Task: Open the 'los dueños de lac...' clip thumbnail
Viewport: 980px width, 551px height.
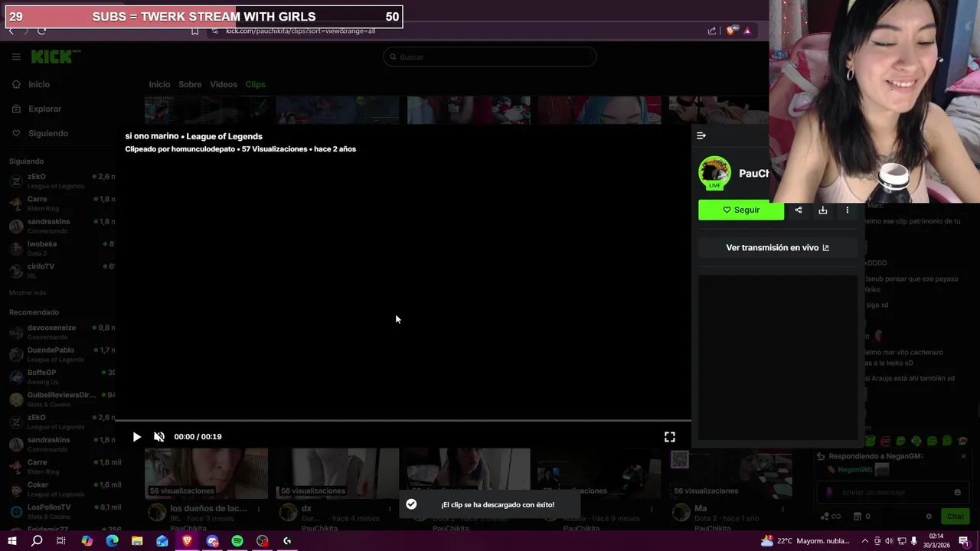Action: coord(206,474)
